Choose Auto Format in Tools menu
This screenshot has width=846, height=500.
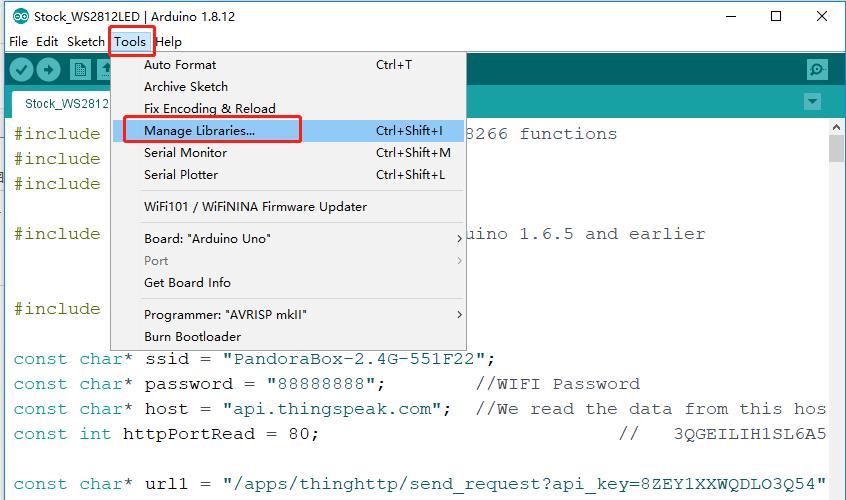click(180, 65)
